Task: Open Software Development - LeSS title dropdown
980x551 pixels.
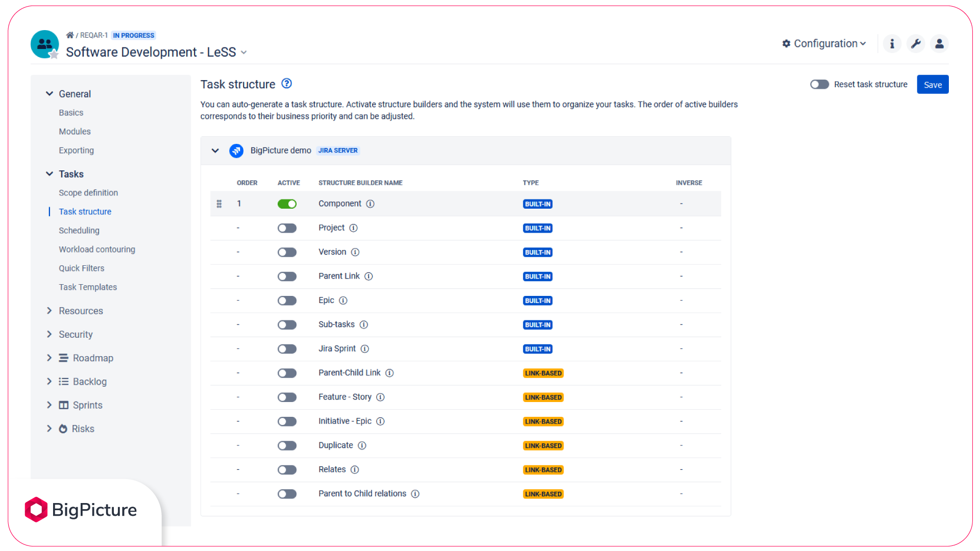Action: [244, 53]
